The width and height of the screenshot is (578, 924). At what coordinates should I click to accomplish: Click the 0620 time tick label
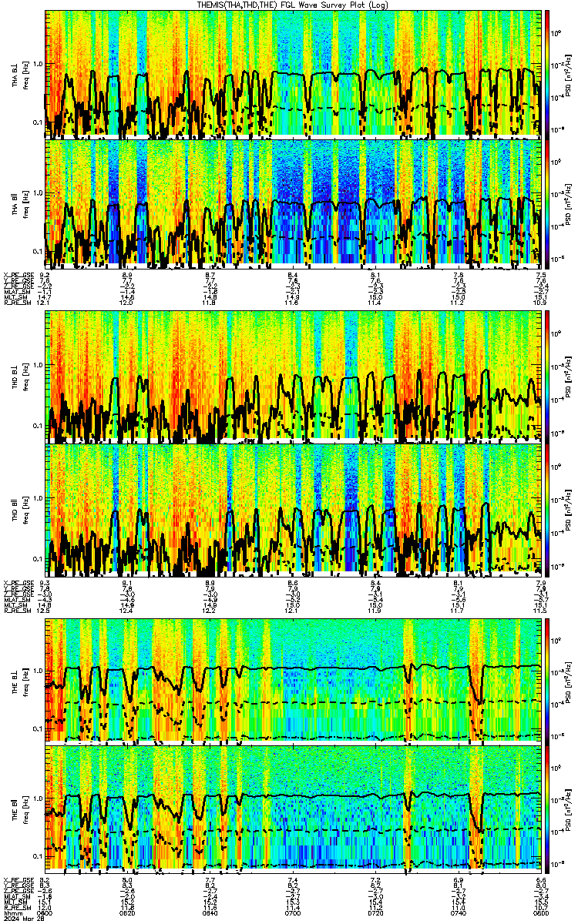(x=128, y=913)
